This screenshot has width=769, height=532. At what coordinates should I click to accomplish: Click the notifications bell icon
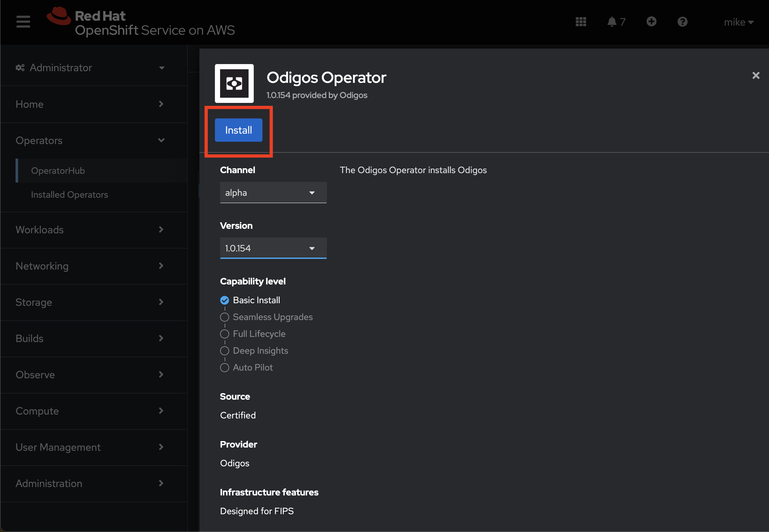[x=612, y=22]
